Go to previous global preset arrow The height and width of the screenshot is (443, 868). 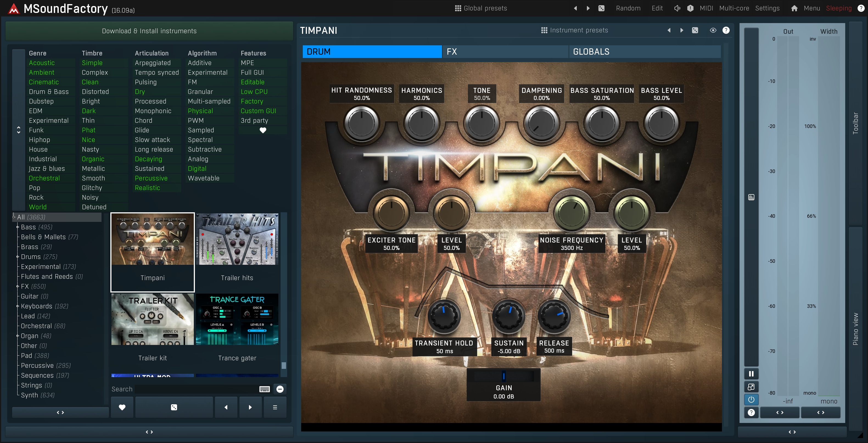pos(575,8)
